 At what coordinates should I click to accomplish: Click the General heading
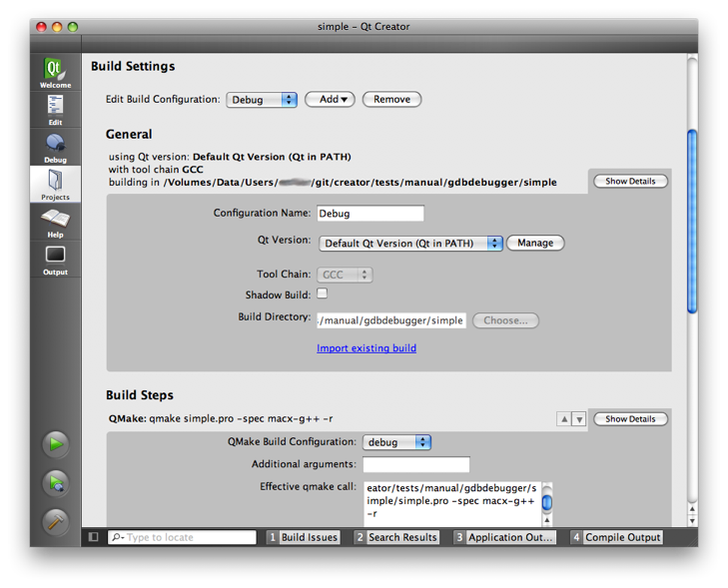129,134
